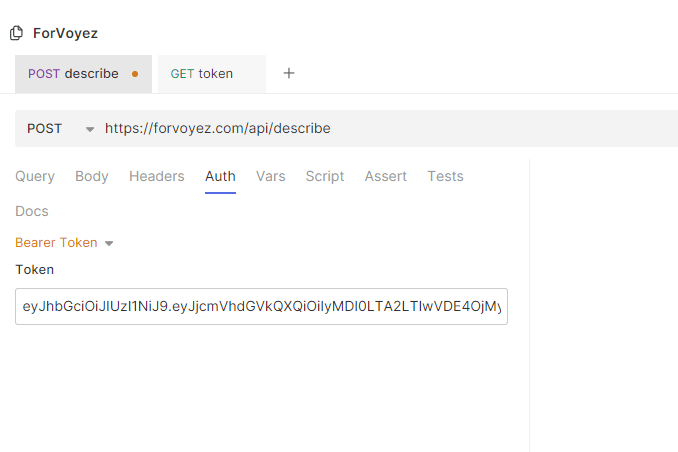Click the bearer Token input field
The width and height of the screenshot is (678, 452).
(261, 306)
